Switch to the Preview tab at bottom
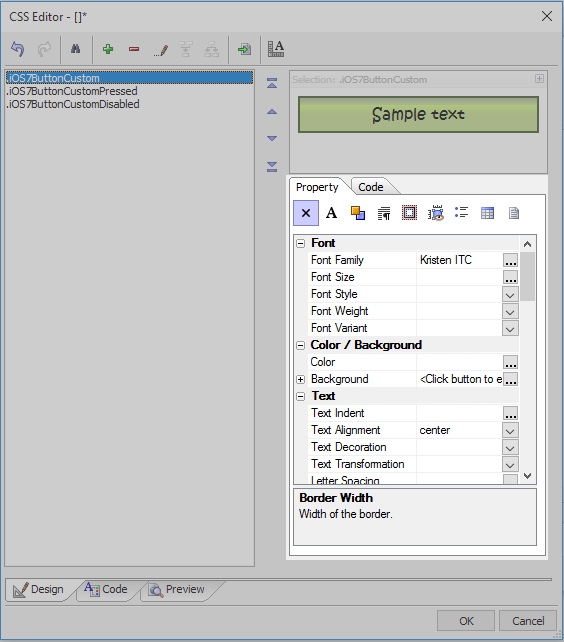The image size is (564, 642). (x=177, y=590)
